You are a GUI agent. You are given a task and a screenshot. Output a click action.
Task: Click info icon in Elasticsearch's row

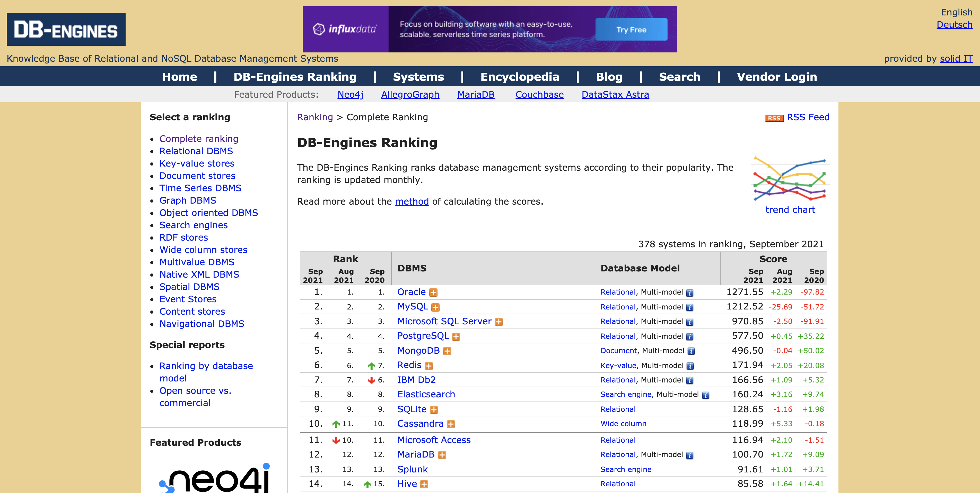pos(705,395)
